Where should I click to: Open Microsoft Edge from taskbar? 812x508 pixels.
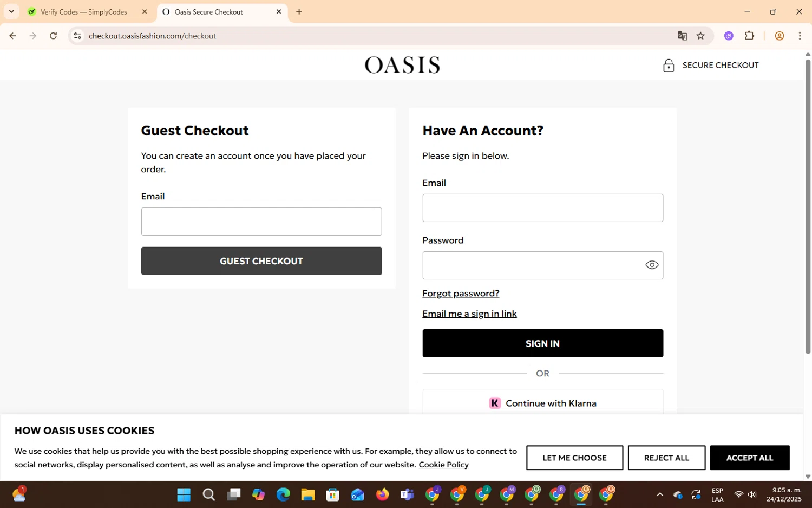click(x=283, y=494)
